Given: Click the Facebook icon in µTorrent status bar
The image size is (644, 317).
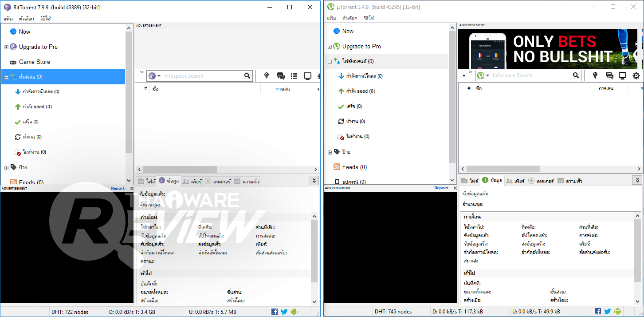Looking at the screenshot, I should pyautogui.click(x=598, y=311).
